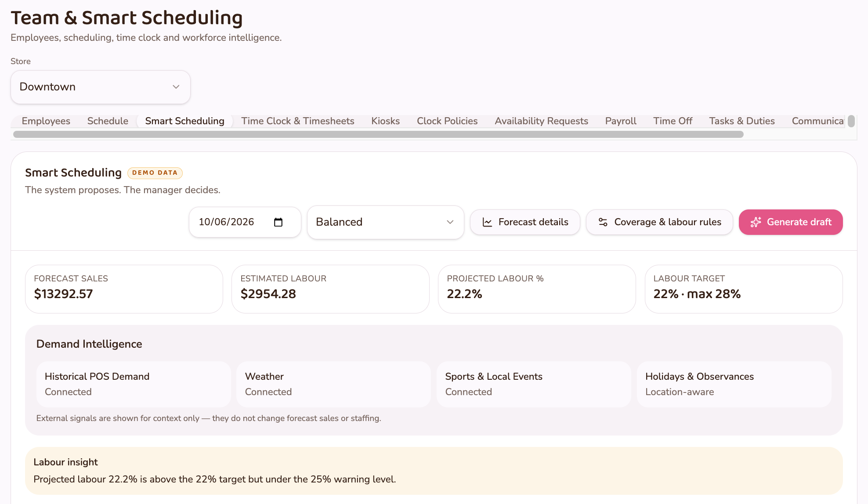Click the sparkle icon on Generate draft
The image size is (868, 504).
pos(756,222)
